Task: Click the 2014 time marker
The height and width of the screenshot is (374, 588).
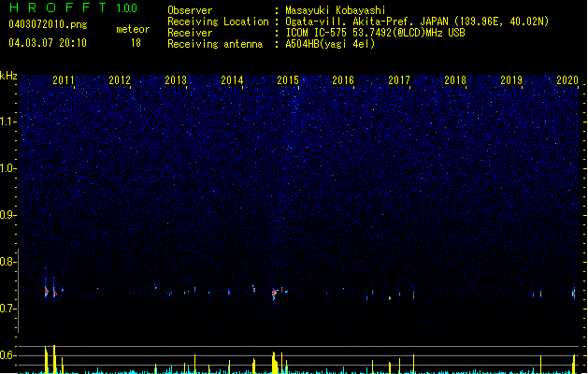Action: point(232,80)
